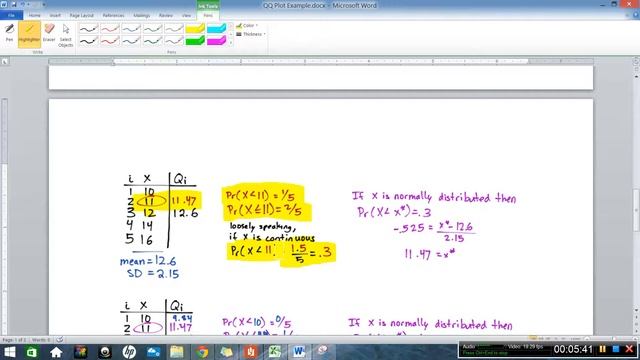The height and width of the screenshot is (360, 640).
Task: Pick the thick purple pen in bottom row
Action: 174,40
